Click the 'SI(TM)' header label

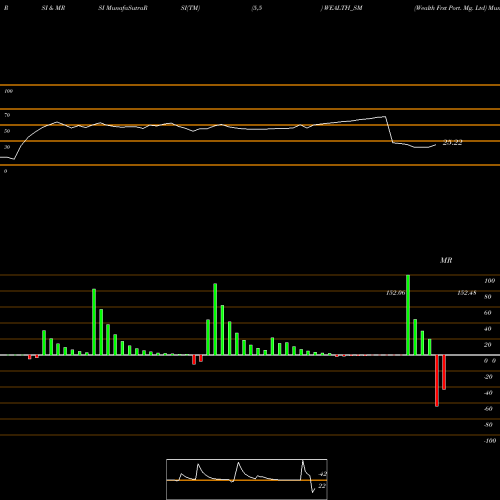(x=190, y=8)
